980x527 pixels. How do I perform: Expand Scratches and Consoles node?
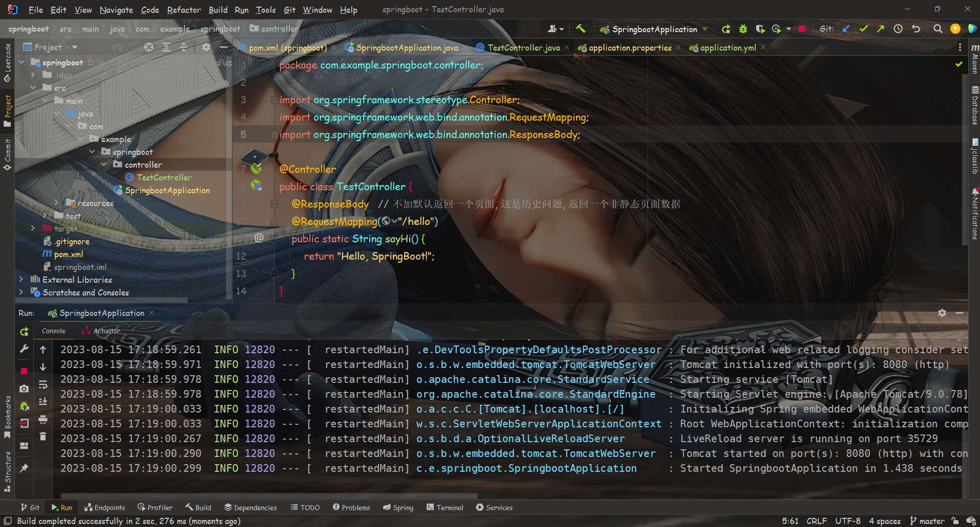[21, 292]
